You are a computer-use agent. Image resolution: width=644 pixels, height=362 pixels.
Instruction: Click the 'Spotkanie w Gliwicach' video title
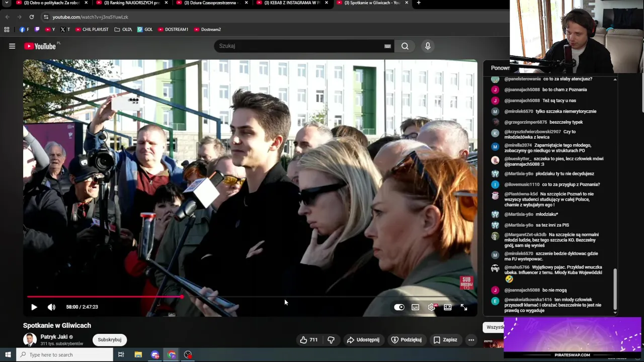(x=57, y=325)
